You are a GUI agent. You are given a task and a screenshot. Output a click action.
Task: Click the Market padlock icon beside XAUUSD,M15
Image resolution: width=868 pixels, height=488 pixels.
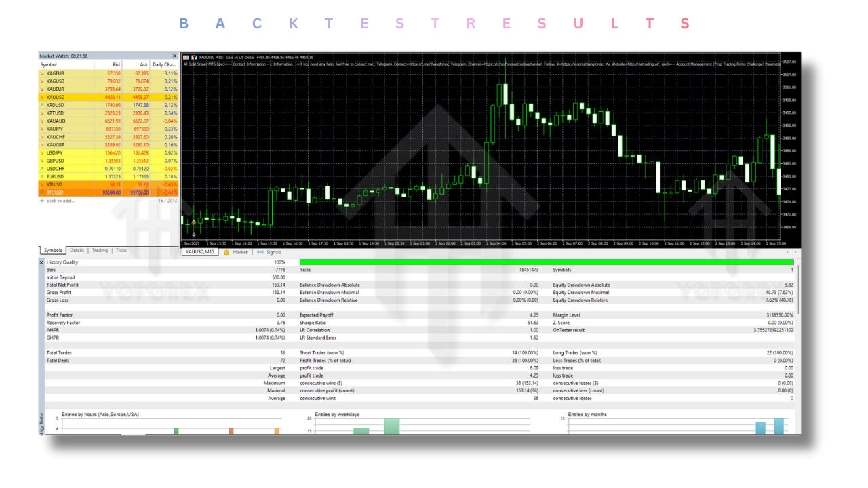tap(226, 251)
